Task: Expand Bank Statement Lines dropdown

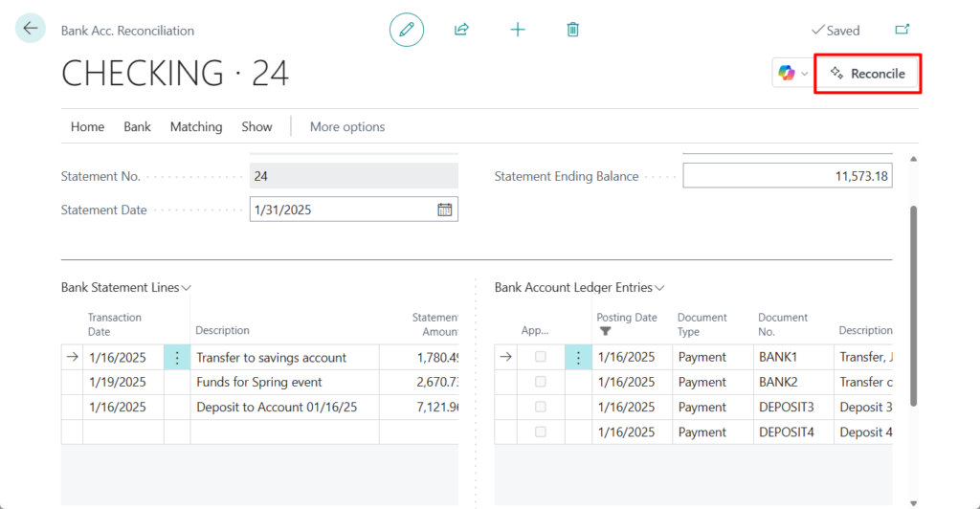Action: [x=187, y=287]
